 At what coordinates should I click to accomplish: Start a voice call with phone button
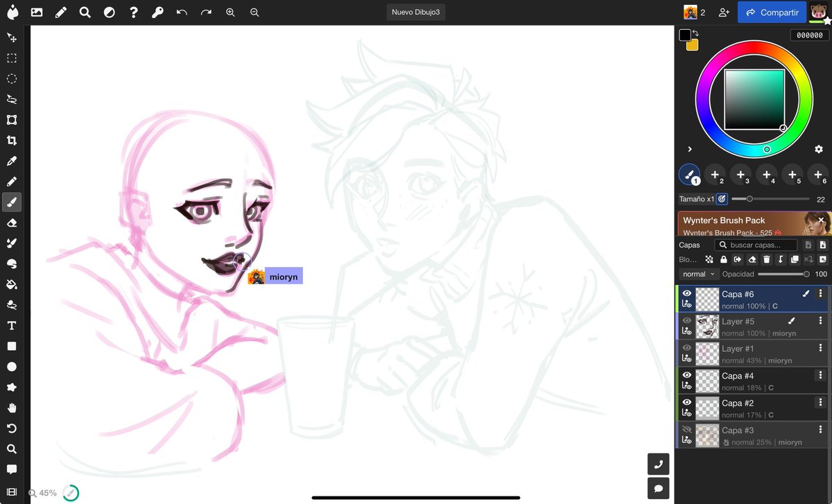pos(658,464)
